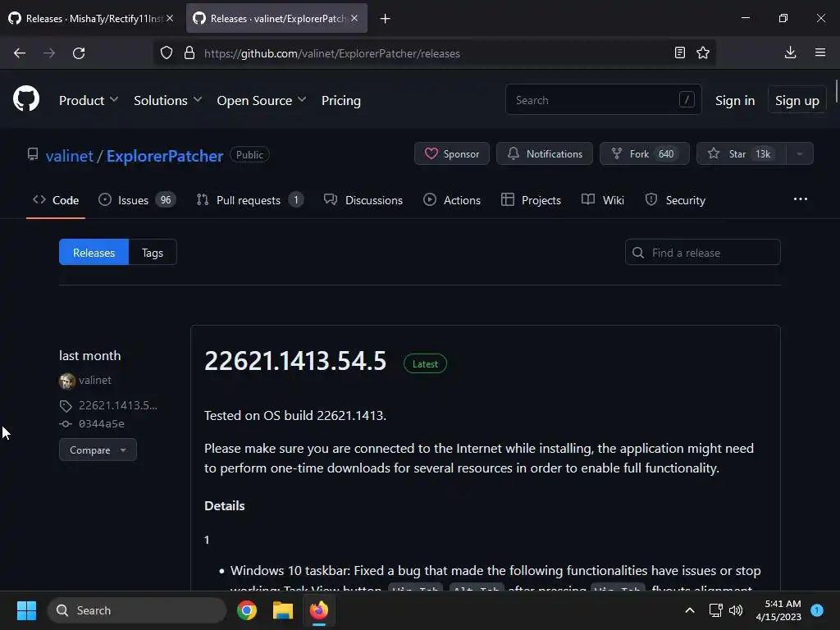The height and width of the screenshot is (630, 840).
Task: Expand the Compare dropdown
Action: coord(98,450)
